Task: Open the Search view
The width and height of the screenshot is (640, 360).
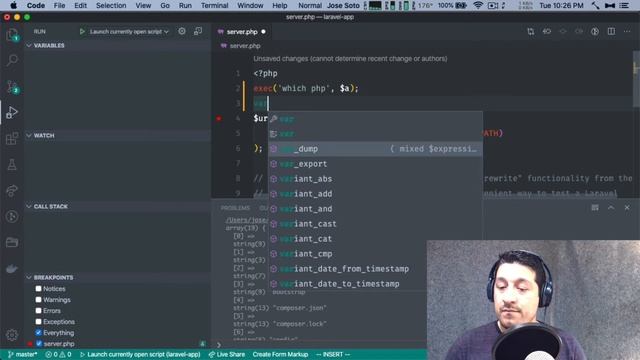Action: click(x=12, y=60)
